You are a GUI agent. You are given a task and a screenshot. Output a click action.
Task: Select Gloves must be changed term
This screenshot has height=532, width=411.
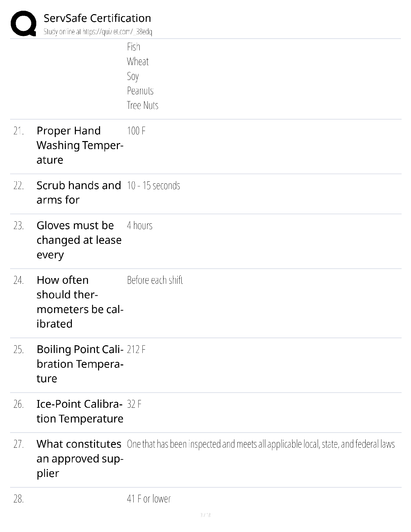(x=79, y=240)
